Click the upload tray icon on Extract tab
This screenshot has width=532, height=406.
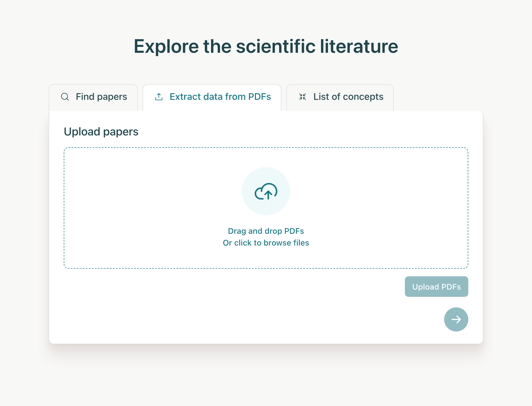pos(159,97)
